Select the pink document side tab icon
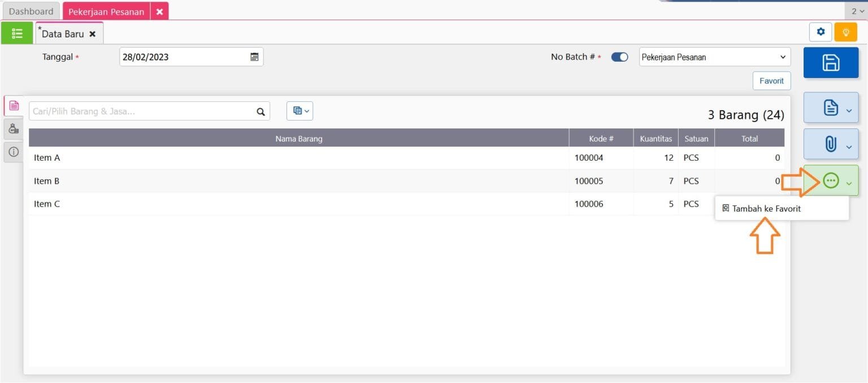 point(14,106)
